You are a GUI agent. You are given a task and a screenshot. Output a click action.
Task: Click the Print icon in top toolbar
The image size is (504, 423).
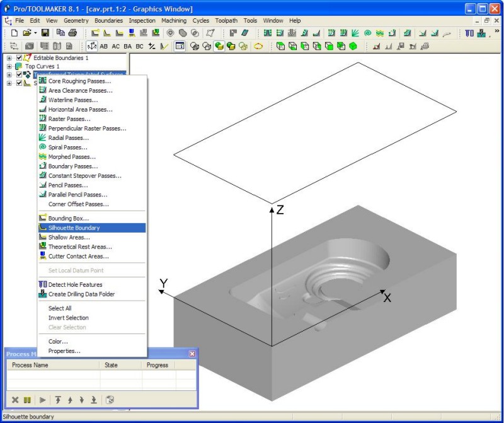[x=72, y=33]
